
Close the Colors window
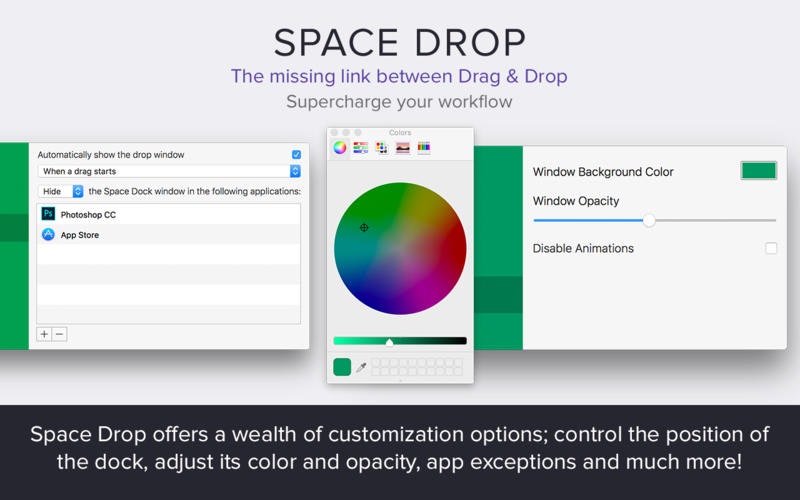tap(335, 133)
